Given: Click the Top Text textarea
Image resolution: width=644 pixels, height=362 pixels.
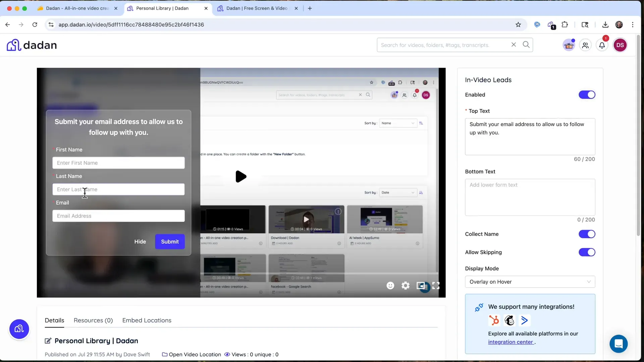Looking at the screenshot, I should coord(530,136).
